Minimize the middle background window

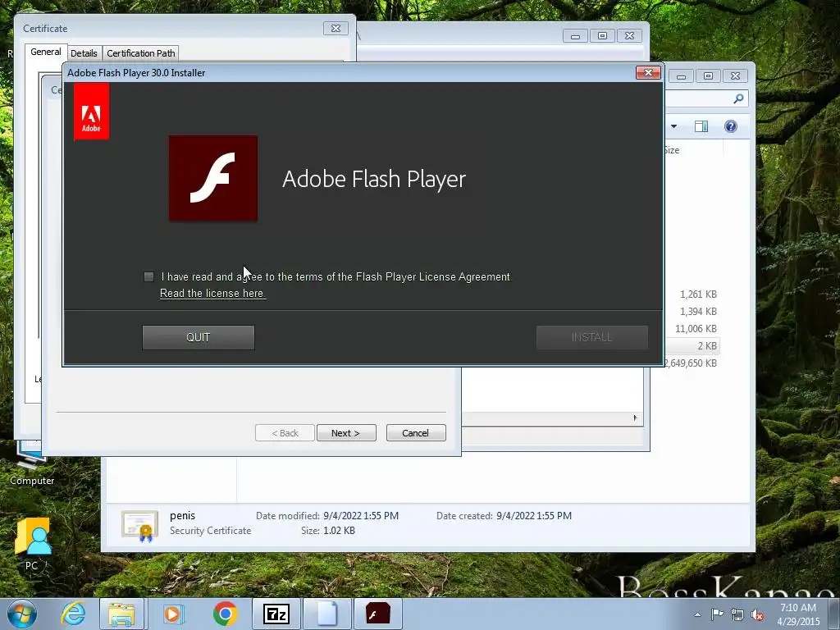pyautogui.click(x=575, y=36)
